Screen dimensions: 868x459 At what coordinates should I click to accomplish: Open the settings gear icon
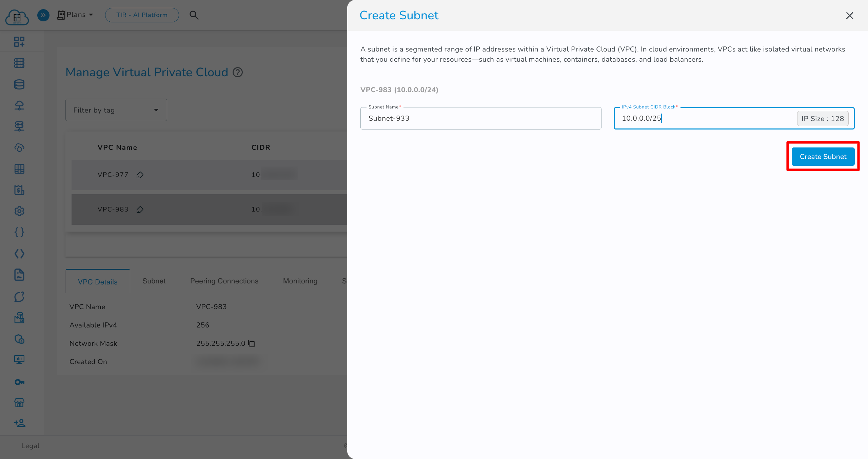tap(19, 211)
